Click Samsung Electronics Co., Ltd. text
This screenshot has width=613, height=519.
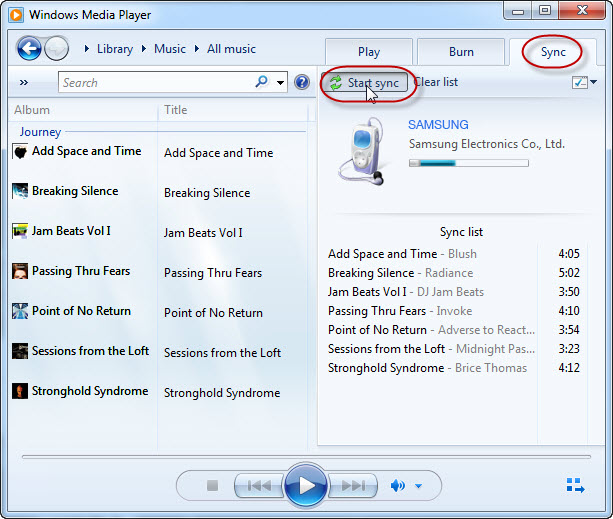point(487,144)
